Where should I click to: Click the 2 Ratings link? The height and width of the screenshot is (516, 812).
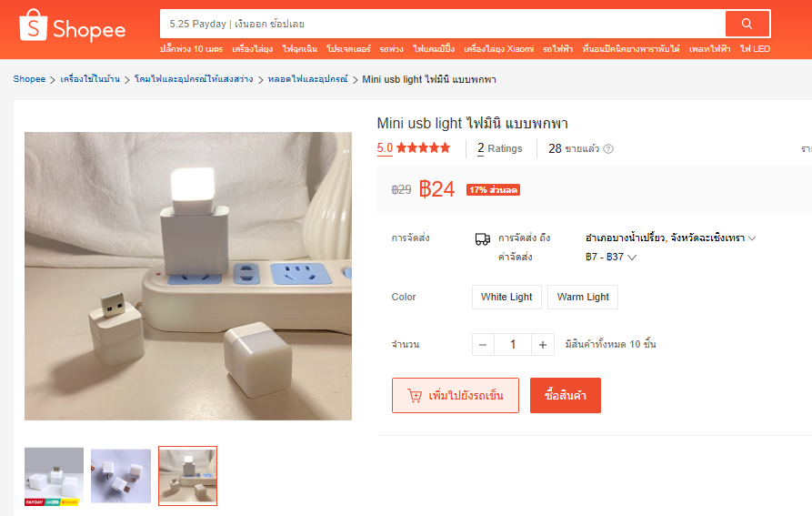(500, 148)
